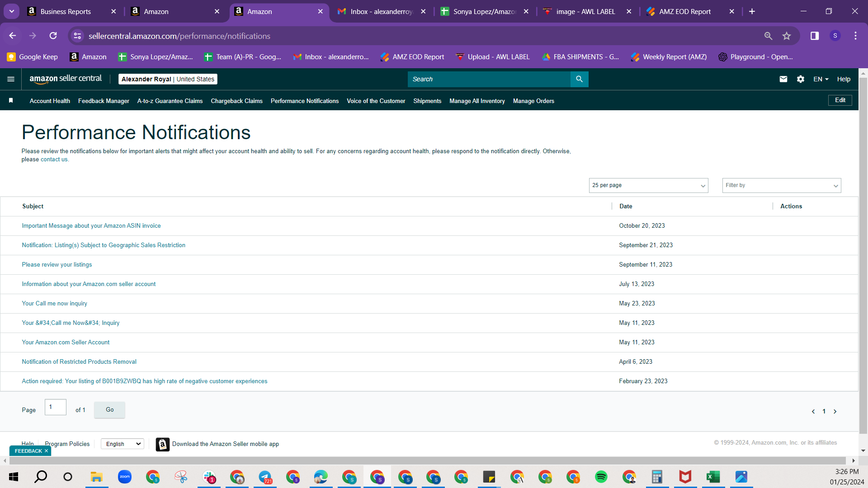Click the amazon seller central logo
Image resolution: width=868 pixels, height=488 pixels.
coord(66,79)
